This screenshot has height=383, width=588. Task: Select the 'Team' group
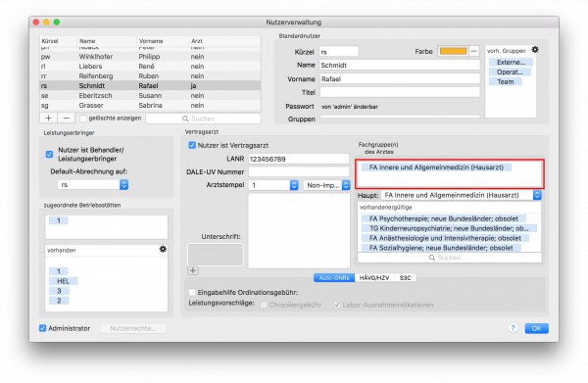tap(506, 81)
